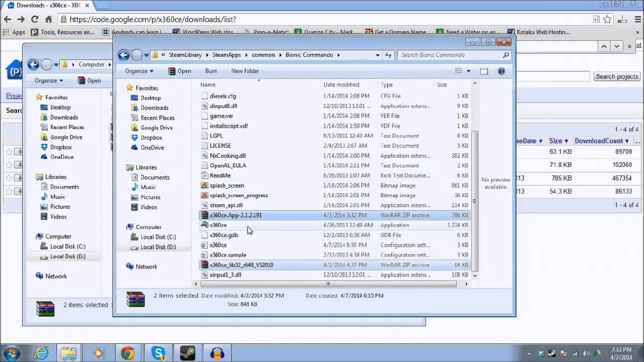Click the Windows Start button
644x362 pixels.
[11, 352]
